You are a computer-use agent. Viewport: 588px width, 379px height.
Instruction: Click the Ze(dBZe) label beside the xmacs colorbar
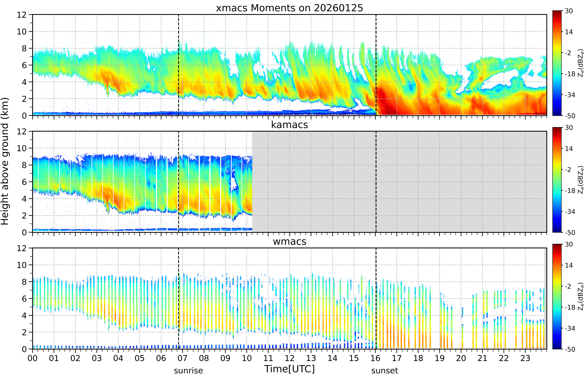[x=581, y=63]
